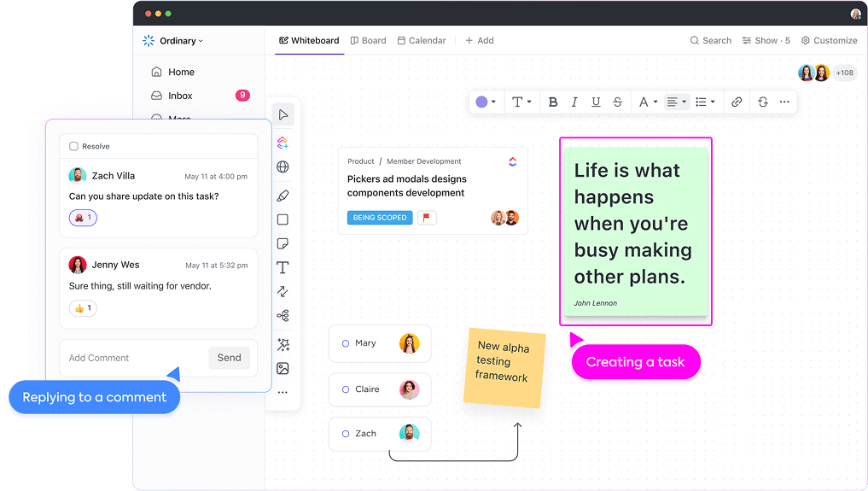Toggle underline text formatting

click(x=596, y=102)
